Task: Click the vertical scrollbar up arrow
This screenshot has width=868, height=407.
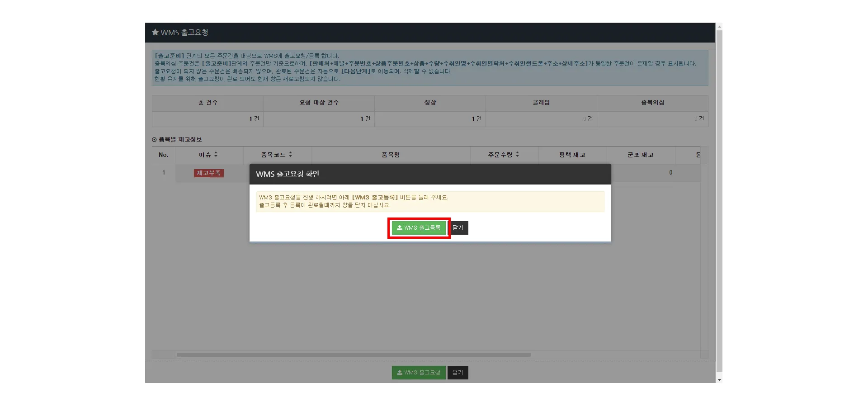Action: (719, 26)
